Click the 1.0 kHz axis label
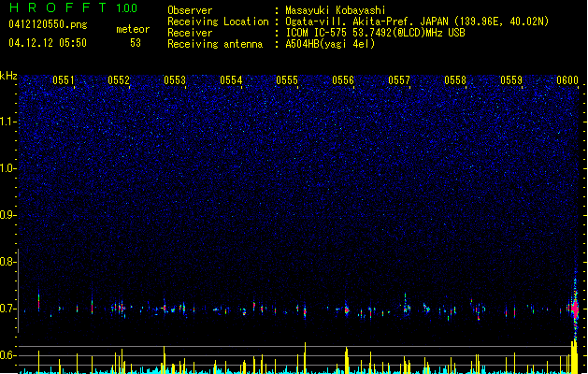Image resolution: width=588 pixels, height=374 pixels. coord(7,168)
